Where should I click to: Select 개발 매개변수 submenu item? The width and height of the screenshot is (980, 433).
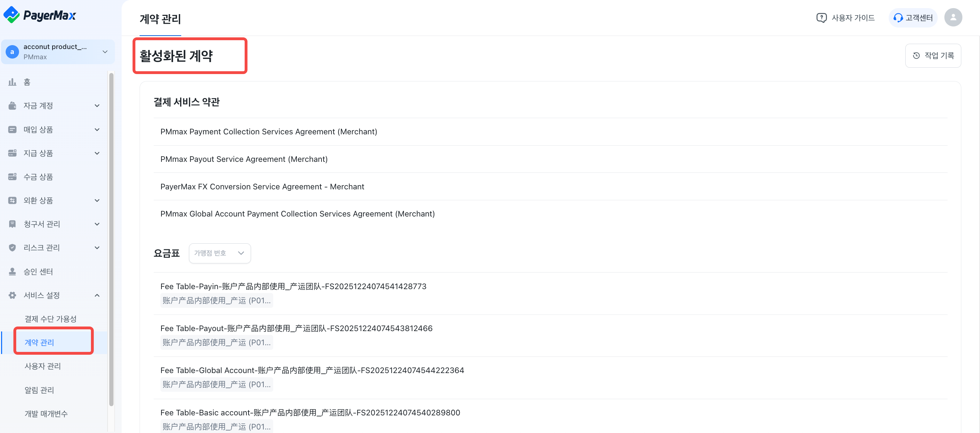[46, 413]
